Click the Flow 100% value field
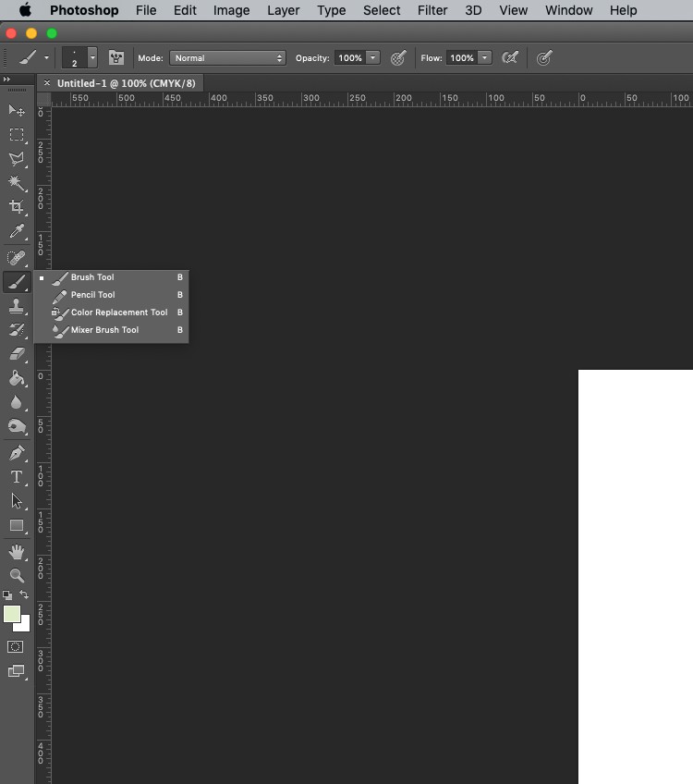Screen dimensions: 693x784 (x=462, y=58)
